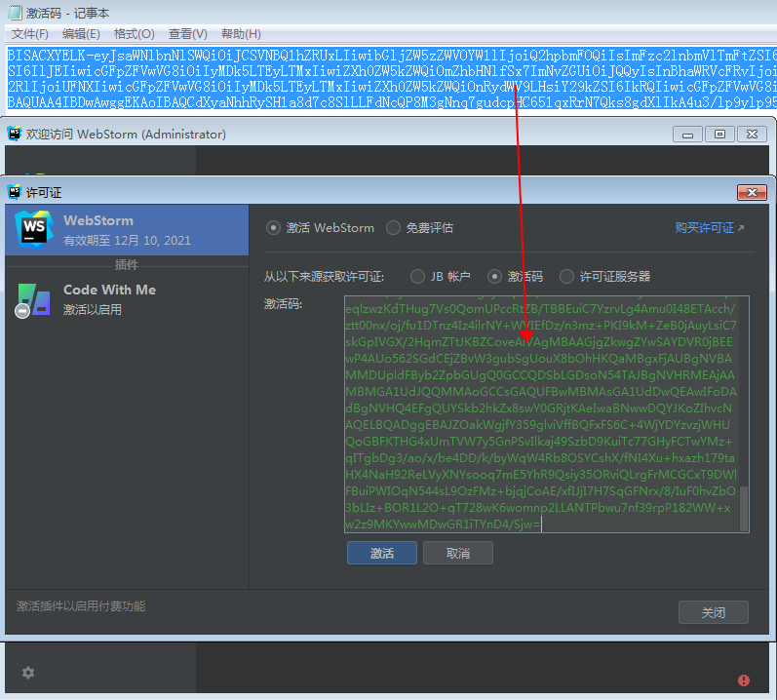Close the 许可证 dialog with the X button
Image resolution: width=777 pixels, height=700 pixels.
[x=751, y=193]
